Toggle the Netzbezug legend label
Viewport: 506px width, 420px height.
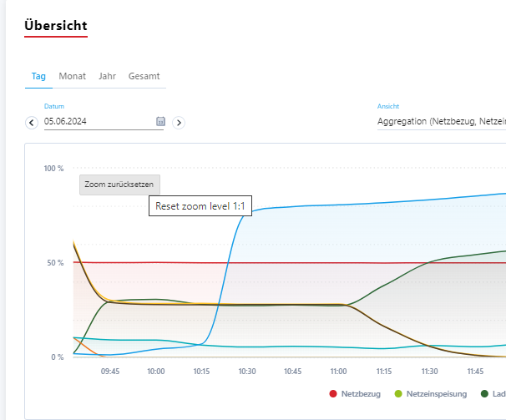(360, 393)
